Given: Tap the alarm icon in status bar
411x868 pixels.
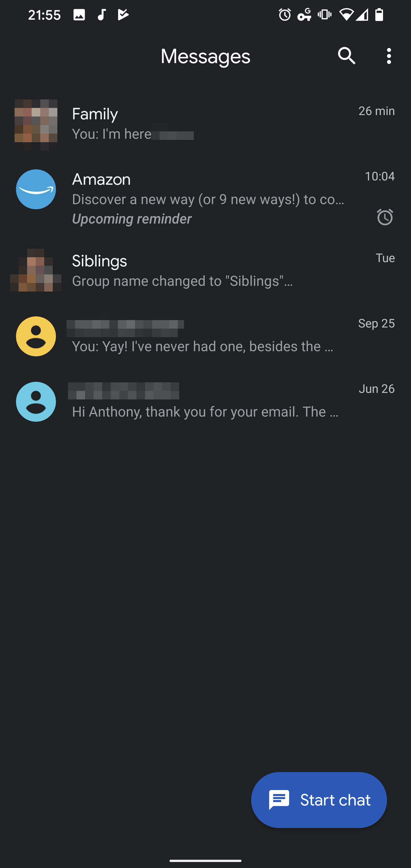Looking at the screenshot, I should tap(285, 15).
